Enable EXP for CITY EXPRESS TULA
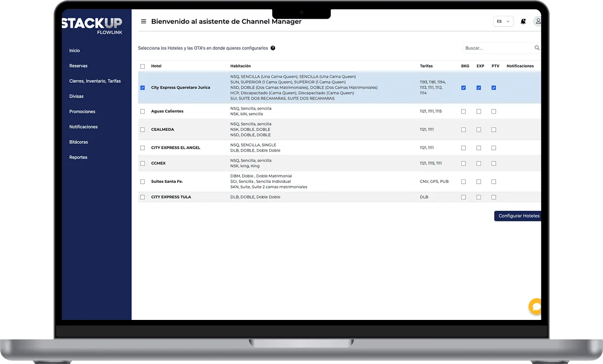Viewport: 603px width, 364px height. click(x=479, y=197)
